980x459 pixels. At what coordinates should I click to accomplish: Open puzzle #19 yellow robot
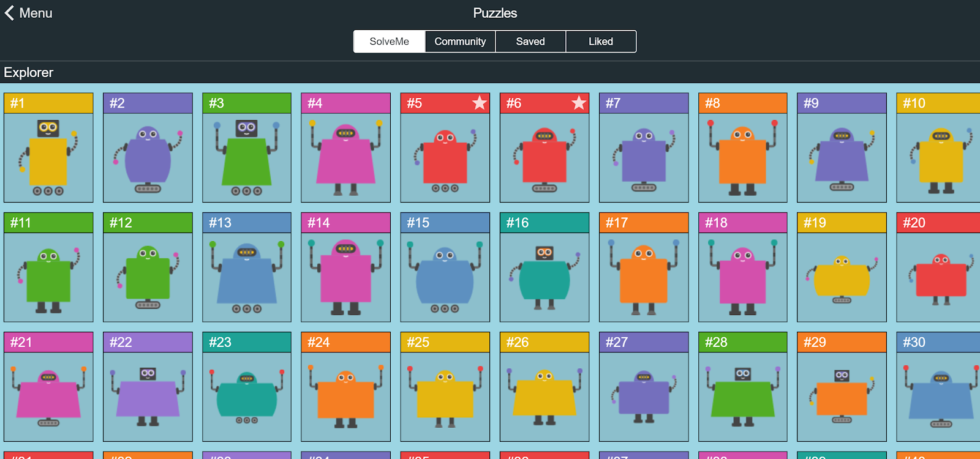[x=842, y=267]
